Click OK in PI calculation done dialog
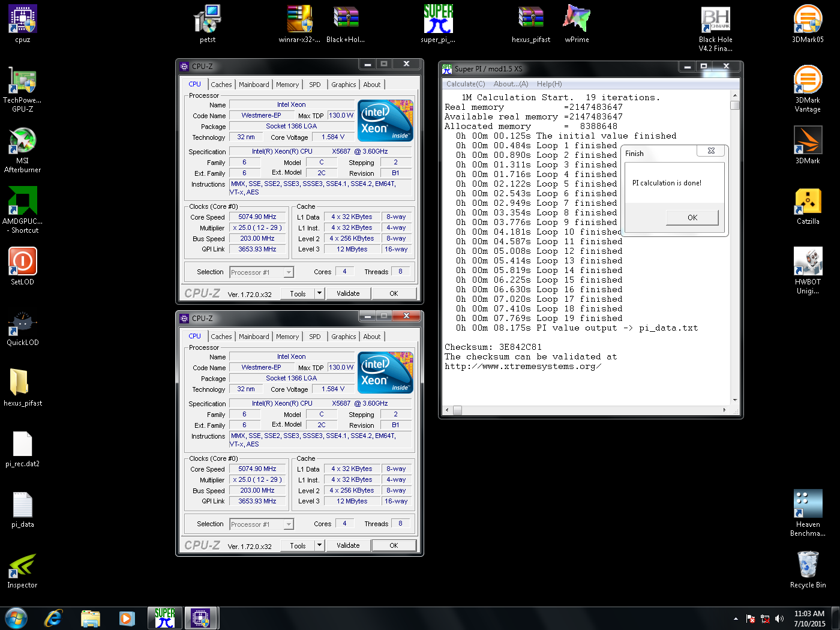840x630 pixels. (692, 218)
